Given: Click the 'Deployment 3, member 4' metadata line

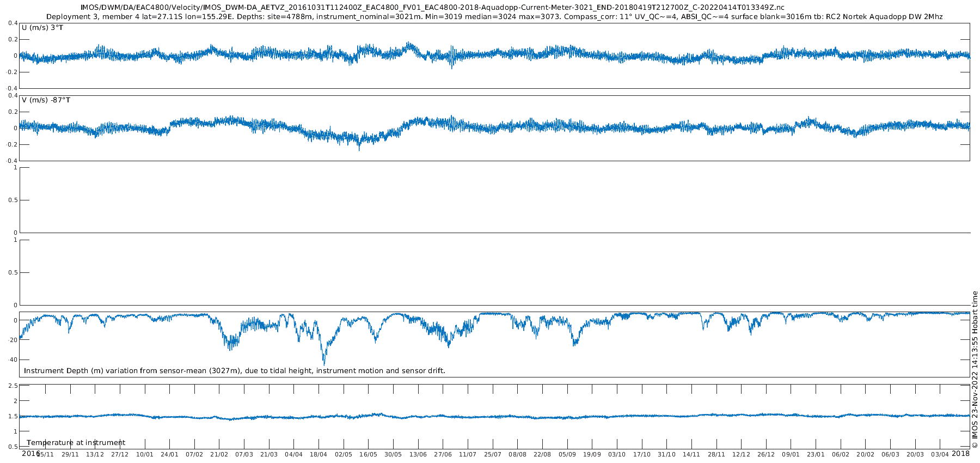Looking at the screenshot, I should 494,17.
